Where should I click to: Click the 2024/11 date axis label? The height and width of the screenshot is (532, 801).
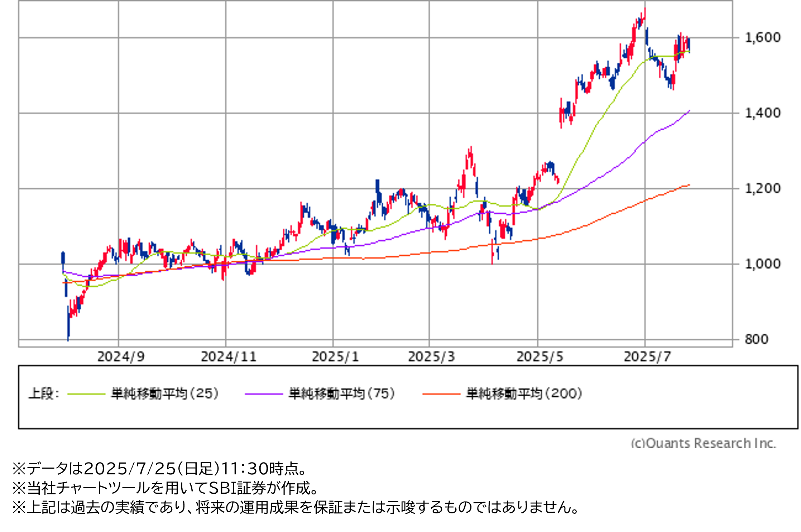[x=229, y=357]
